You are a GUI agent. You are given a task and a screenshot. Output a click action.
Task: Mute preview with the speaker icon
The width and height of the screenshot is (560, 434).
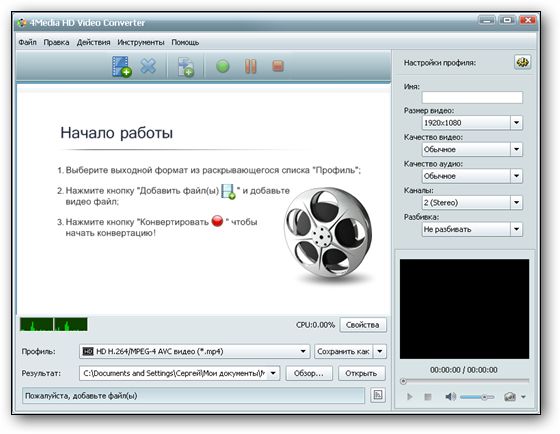pyautogui.click(x=450, y=397)
